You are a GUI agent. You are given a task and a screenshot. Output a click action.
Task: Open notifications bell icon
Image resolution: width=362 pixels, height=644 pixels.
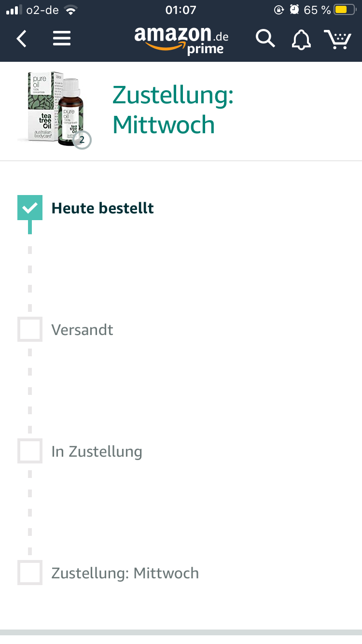(301, 40)
